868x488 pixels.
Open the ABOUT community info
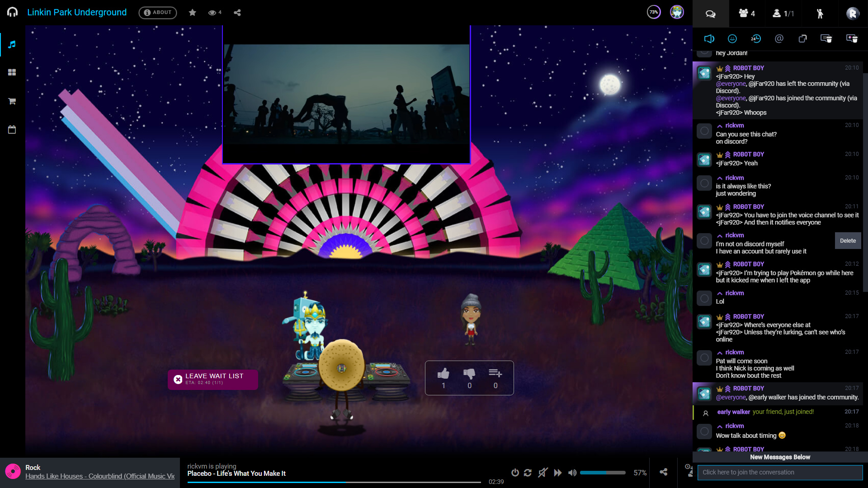tap(158, 13)
